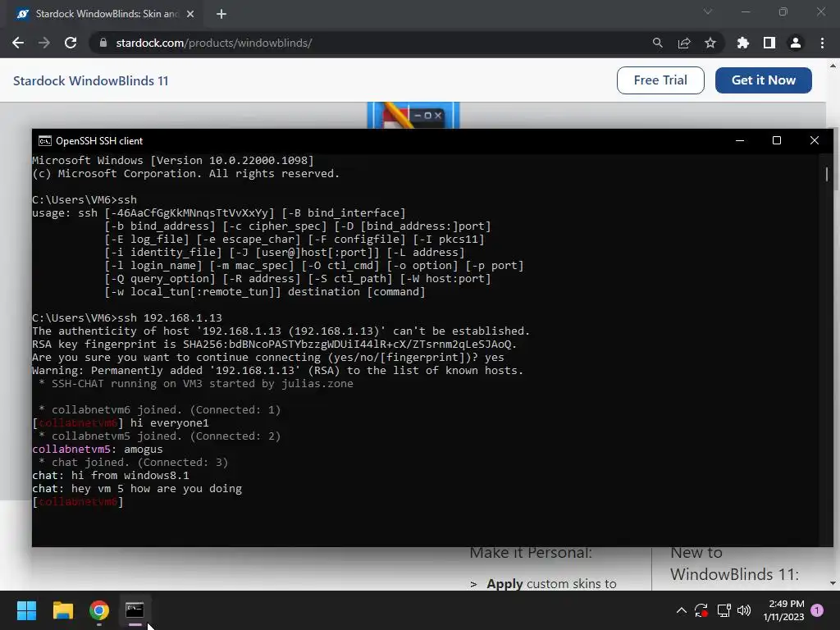840x630 pixels.
Task: Click the Apply custom skins bullet text
Action: click(x=551, y=583)
